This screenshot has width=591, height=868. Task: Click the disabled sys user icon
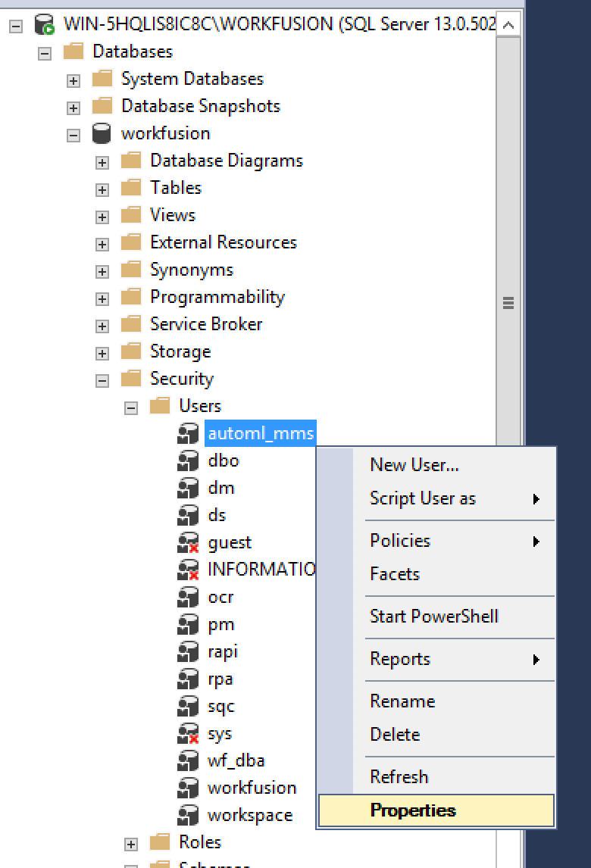(189, 733)
